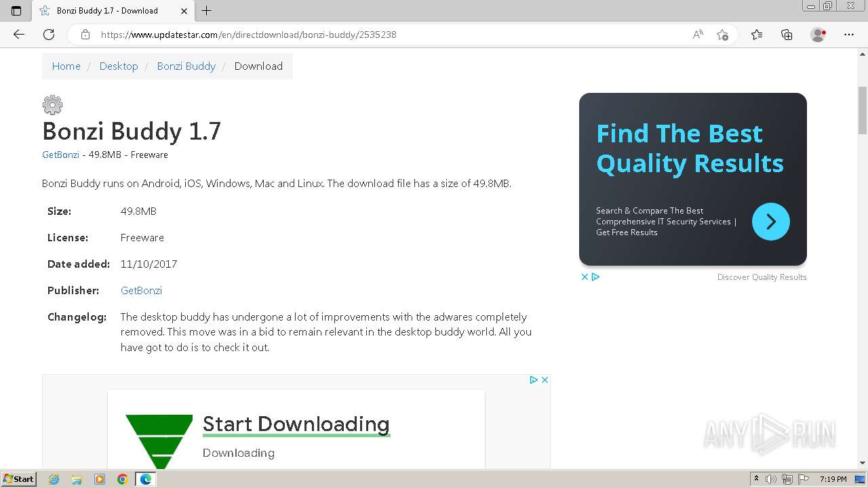Open the Windows Start menu
Image resolution: width=868 pixels, height=488 pixels.
19,479
